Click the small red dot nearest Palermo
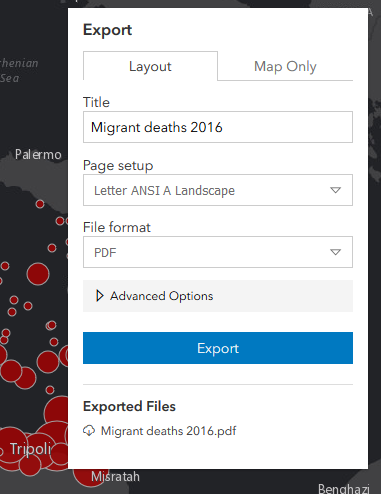381x494 pixels. pyautogui.click(x=40, y=204)
